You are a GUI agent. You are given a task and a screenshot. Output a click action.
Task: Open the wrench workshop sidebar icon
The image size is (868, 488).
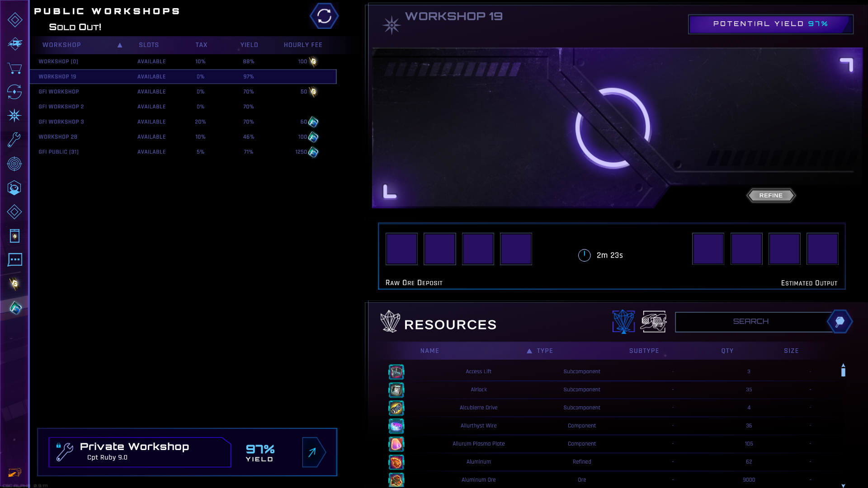click(x=14, y=140)
